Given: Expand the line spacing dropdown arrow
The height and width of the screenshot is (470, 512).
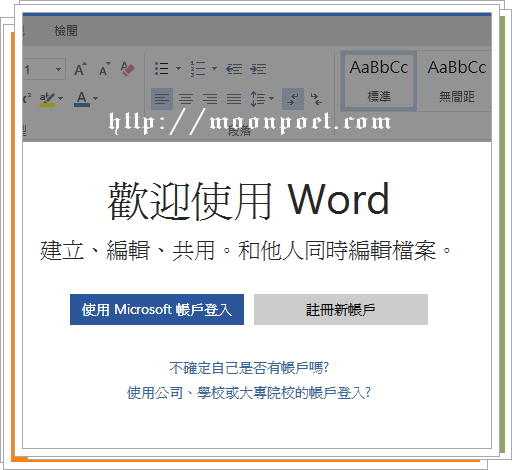Looking at the screenshot, I should click(x=271, y=98).
